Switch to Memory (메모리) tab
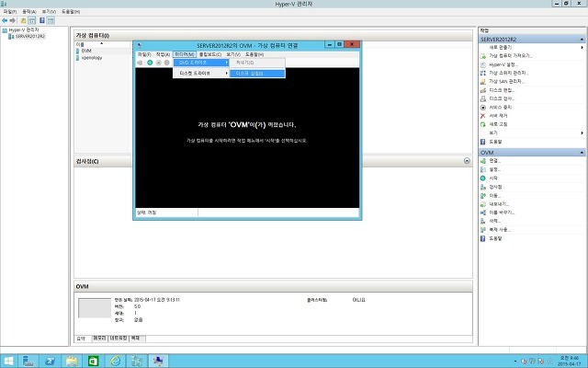 coord(99,339)
